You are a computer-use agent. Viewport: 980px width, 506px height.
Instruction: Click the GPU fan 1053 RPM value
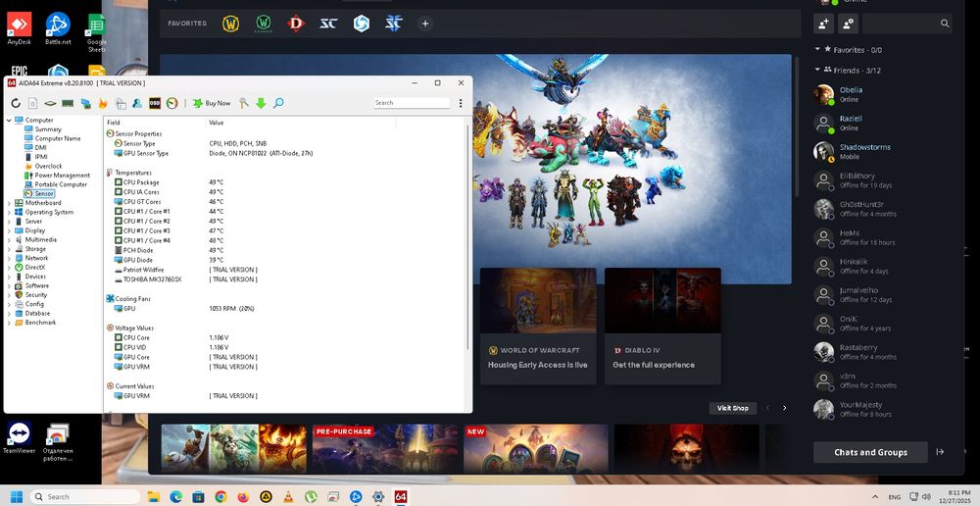tap(231, 309)
